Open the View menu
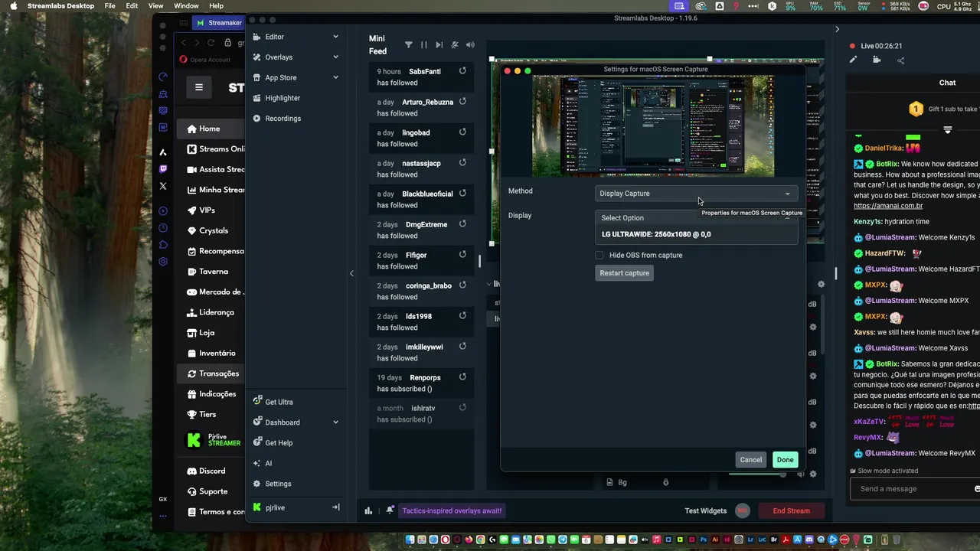The image size is (980, 551). 155,6
